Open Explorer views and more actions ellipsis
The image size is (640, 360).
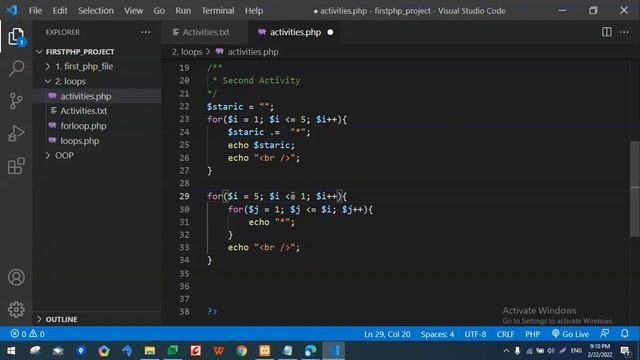point(145,32)
